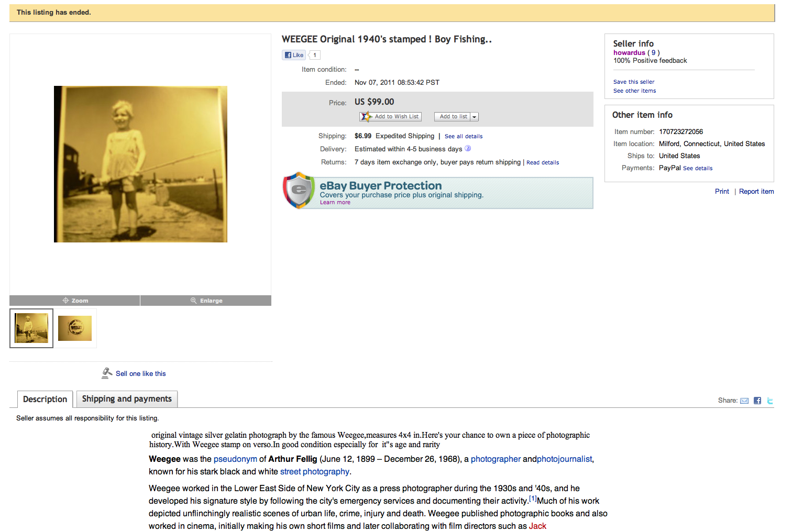Click the Facebook Like button
Screen dimensions: 792x532
pos(294,55)
